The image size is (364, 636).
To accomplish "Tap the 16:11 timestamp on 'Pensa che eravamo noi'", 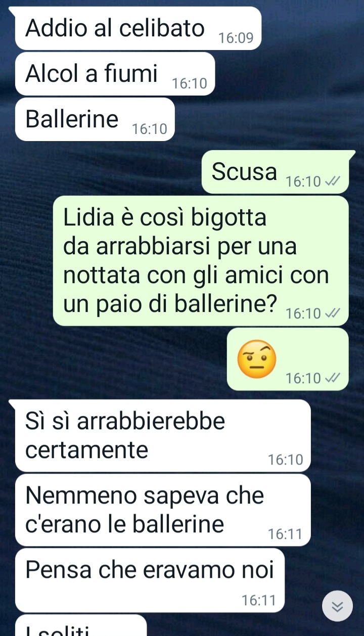I will 259,601.
